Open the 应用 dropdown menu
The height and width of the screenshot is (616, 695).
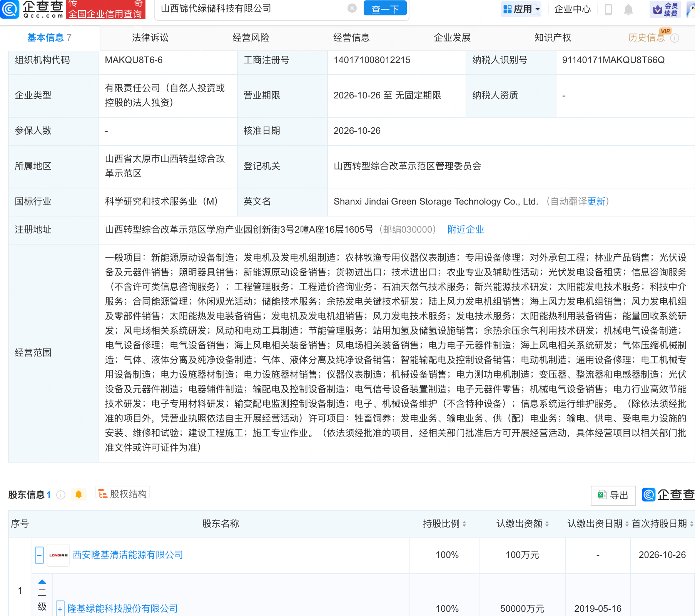[521, 9]
